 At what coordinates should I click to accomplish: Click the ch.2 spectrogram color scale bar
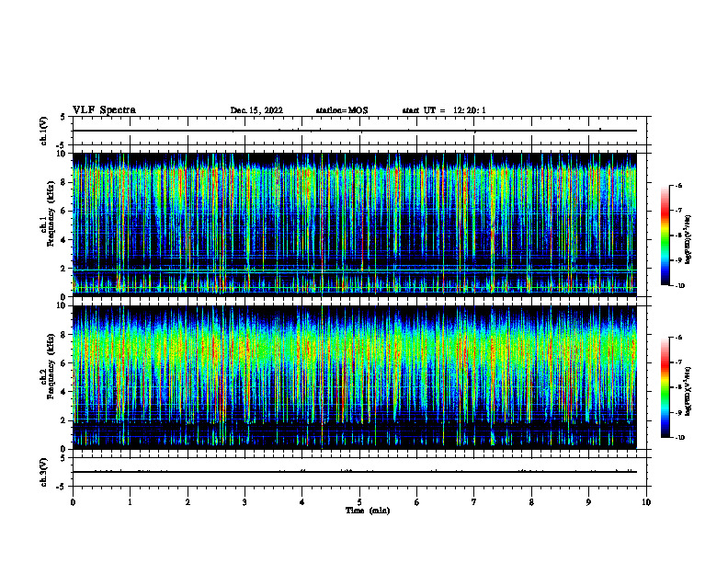pos(665,387)
